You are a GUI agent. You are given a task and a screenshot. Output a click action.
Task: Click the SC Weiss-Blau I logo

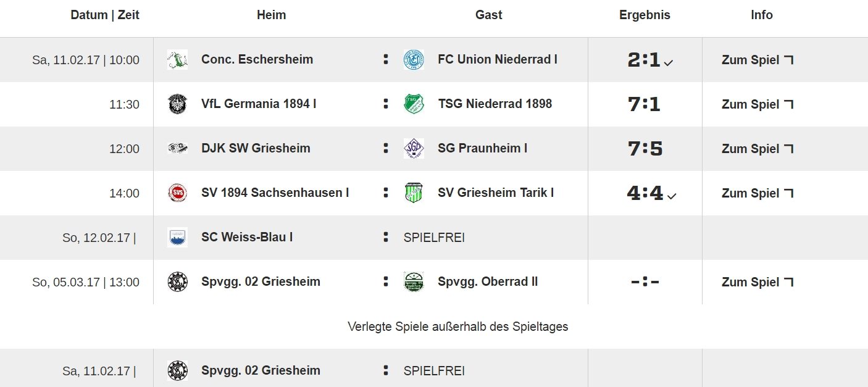pos(177,238)
